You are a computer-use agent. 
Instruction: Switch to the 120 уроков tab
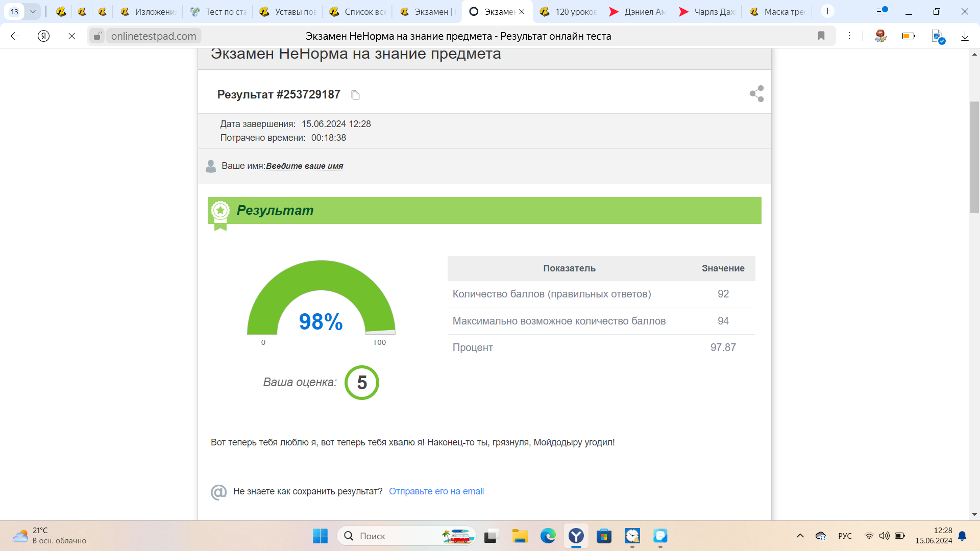[569, 11]
